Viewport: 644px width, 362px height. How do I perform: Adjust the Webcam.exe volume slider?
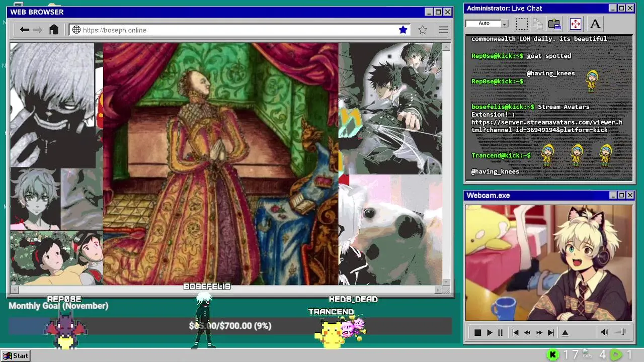click(620, 332)
